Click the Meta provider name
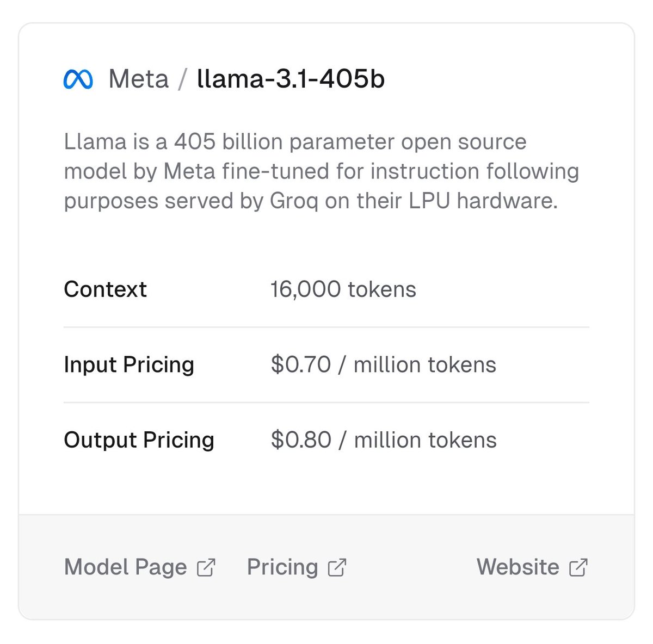The height and width of the screenshot is (644, 653). point(139,79)
